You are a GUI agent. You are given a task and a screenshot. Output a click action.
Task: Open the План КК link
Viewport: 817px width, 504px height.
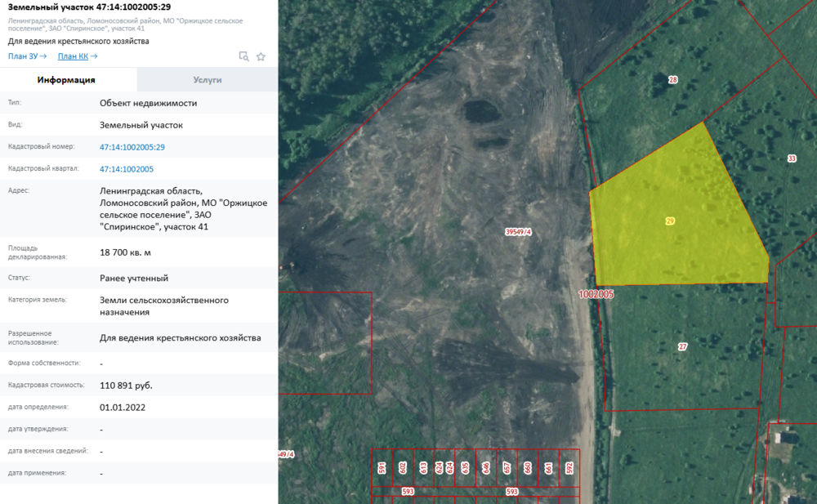tap(78, 56)
